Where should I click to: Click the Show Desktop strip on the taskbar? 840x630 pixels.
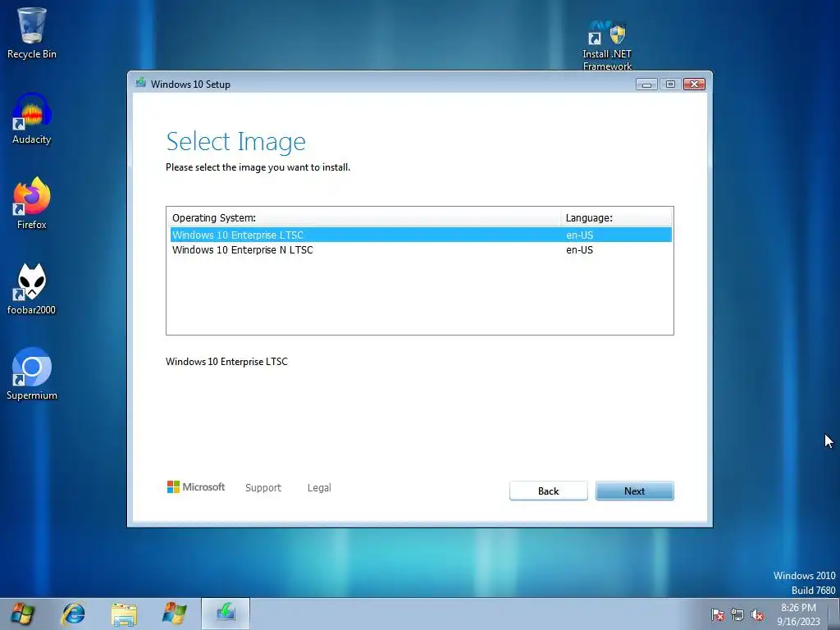[x=834, y=614]
